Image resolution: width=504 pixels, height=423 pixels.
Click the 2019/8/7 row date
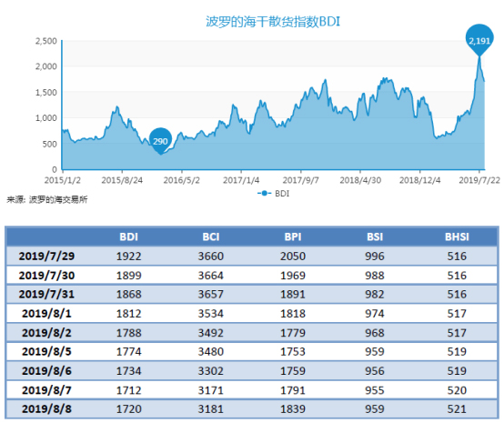[x=46, y=390]
